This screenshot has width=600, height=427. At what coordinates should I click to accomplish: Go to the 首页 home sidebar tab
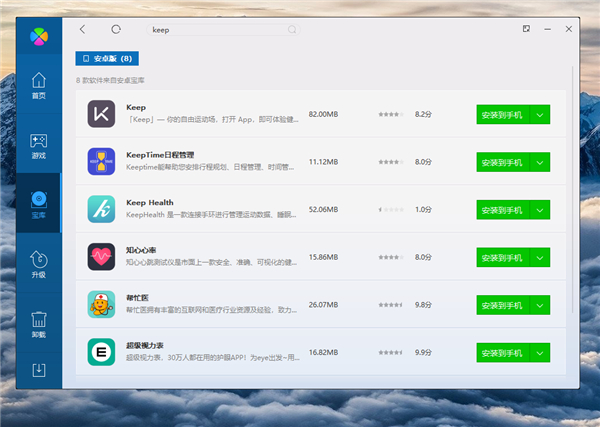tap(38, 86)
